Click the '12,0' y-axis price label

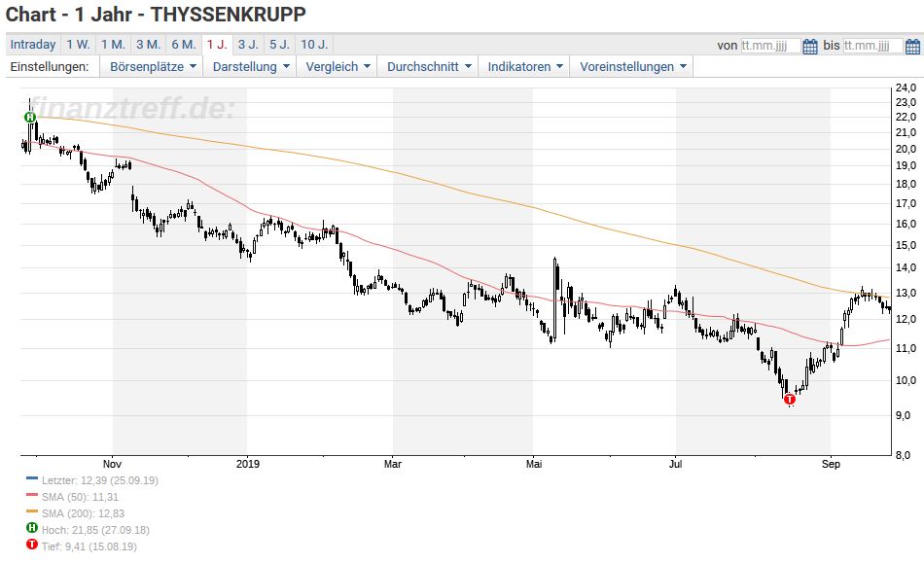click(x=906, y=319)
